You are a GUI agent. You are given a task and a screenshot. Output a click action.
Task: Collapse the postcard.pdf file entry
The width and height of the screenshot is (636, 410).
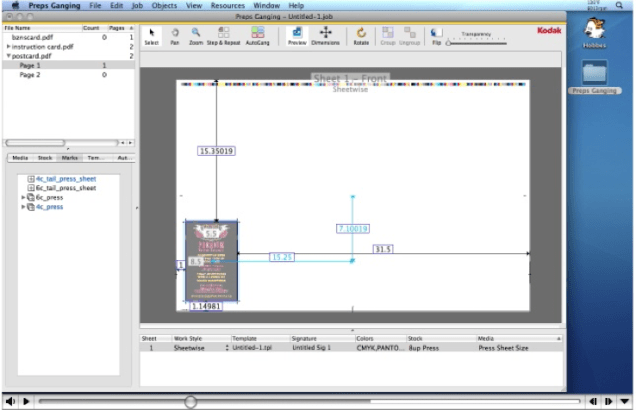[8, 56]
